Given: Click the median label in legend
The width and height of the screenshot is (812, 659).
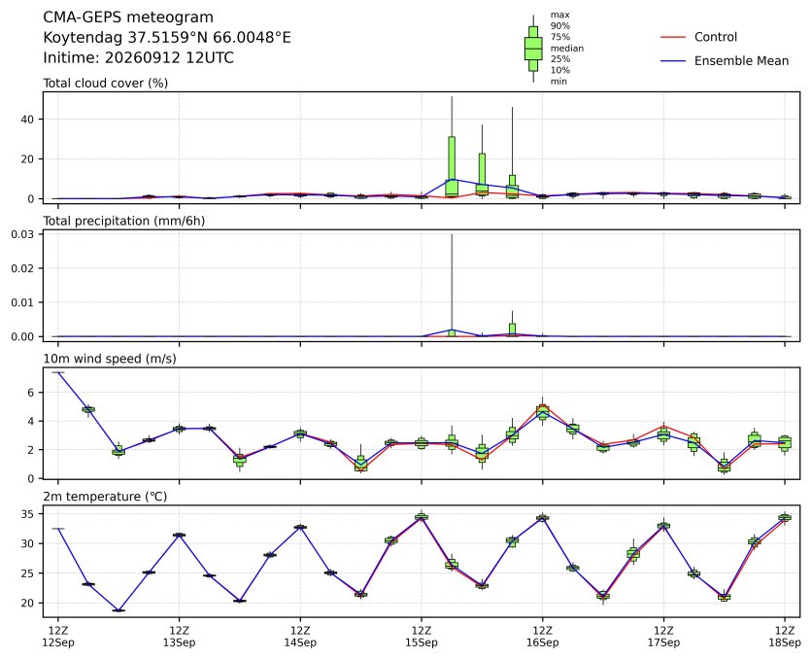Looking at the screenshot, I should [x=567, y=49].
